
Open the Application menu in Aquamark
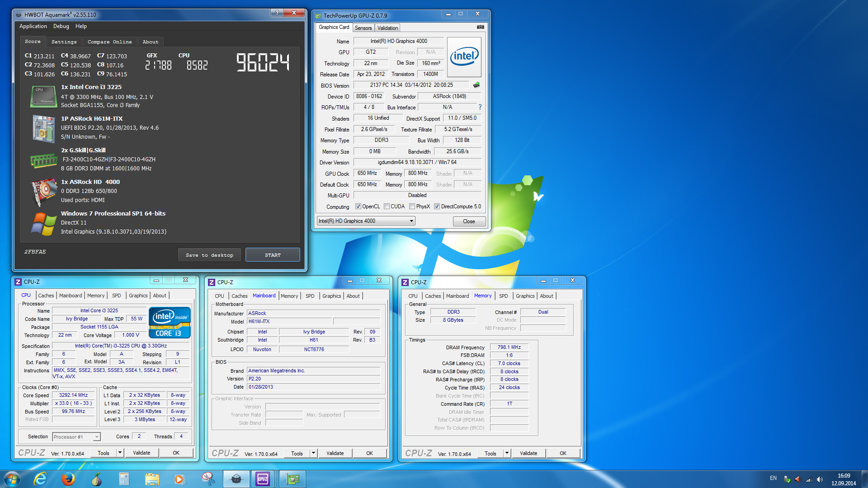click(x=33, y=26)
